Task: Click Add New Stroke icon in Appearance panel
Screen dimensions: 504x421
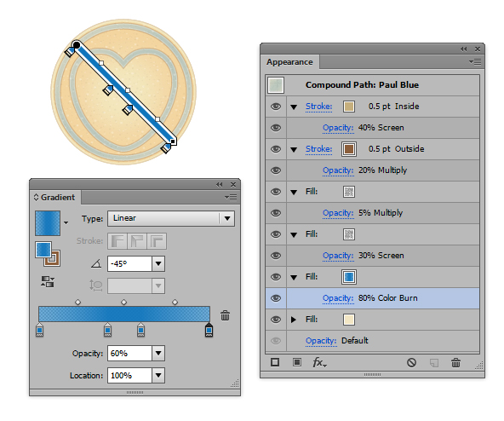Action: [x=275, y=362]
